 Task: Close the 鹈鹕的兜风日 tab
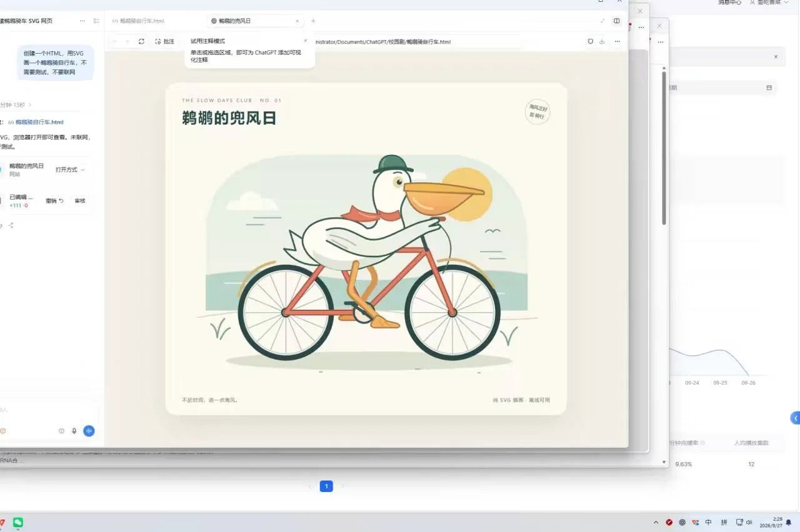pos(297,21)
